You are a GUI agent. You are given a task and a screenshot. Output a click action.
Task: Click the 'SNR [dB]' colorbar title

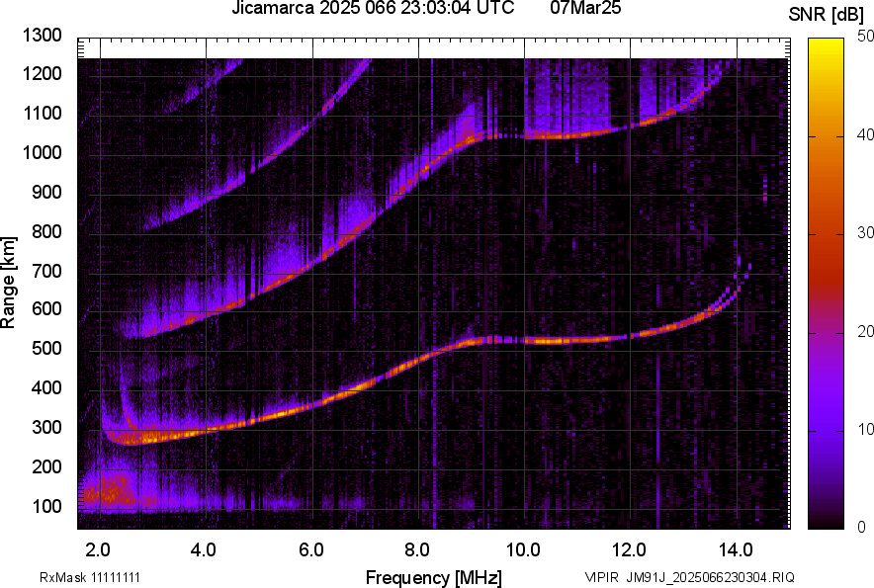click(x=826, y=15)
